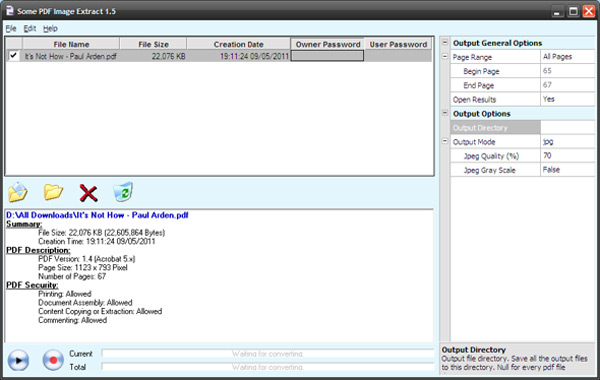Collapse the Page Range group

[x=445, y=57]
